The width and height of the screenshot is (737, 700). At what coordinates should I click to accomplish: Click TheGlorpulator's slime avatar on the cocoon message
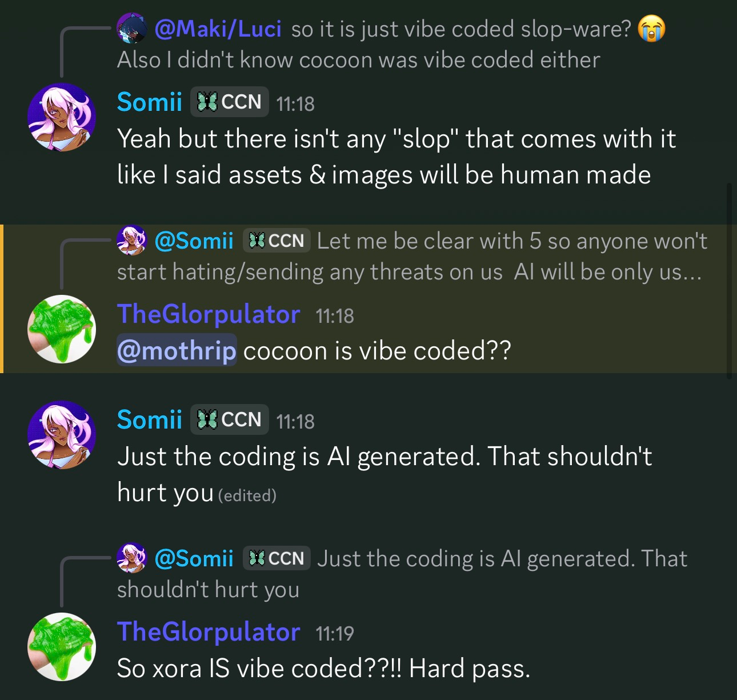62,329
